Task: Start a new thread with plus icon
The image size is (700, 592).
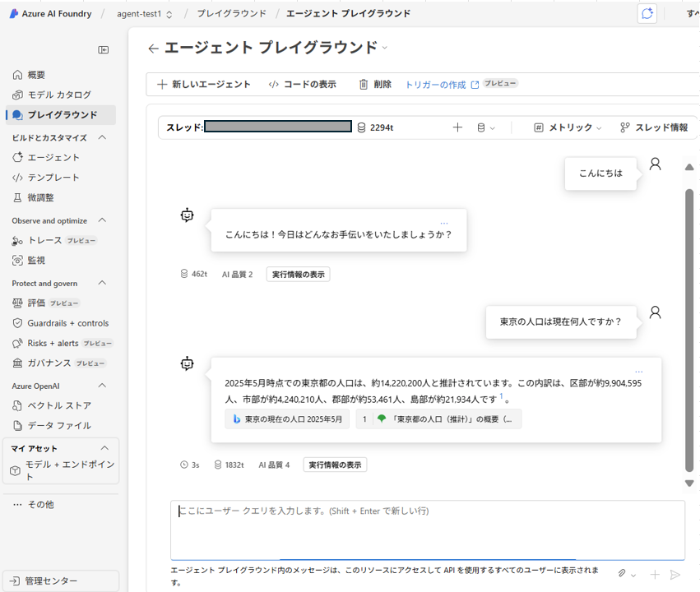Action: (x=457, y=127)
